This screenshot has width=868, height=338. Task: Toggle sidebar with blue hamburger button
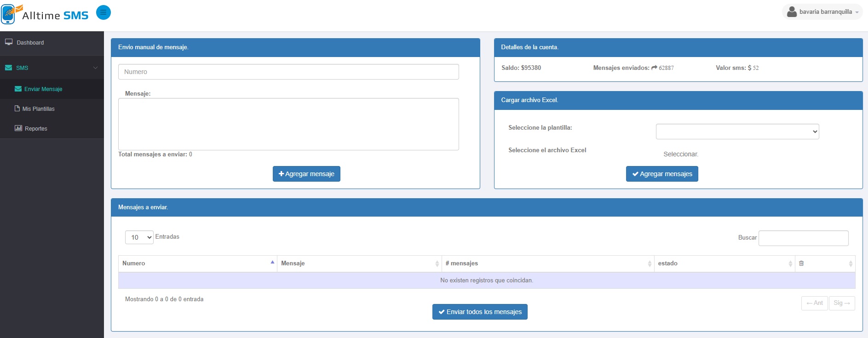(x=103, y=12)
